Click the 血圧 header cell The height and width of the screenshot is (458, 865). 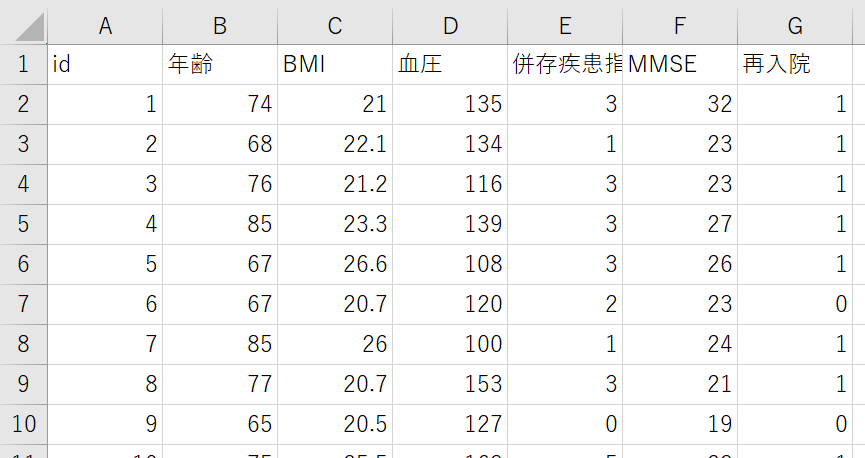point(449,65)
